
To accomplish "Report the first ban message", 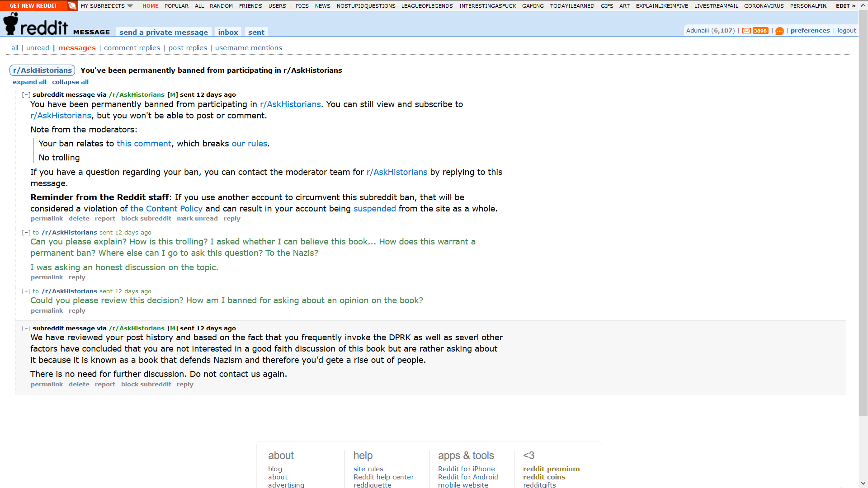I will coord(105,219).
